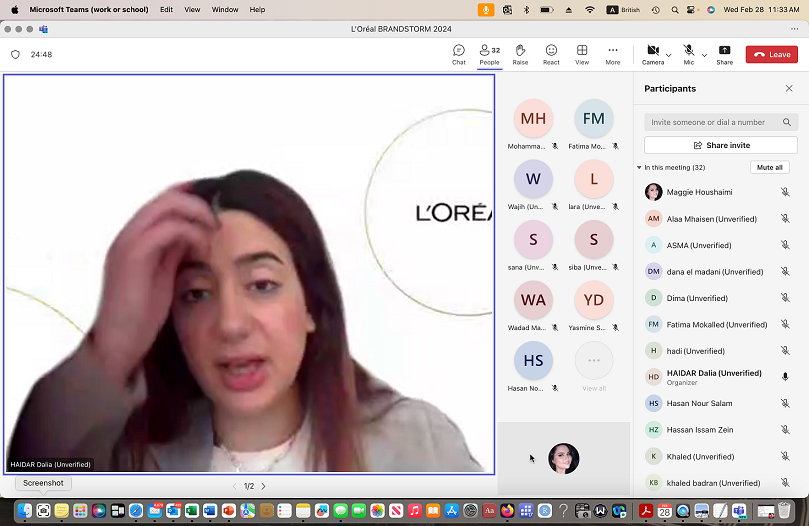This screenshot has width=809, height=526.
Task: Raise your hand in the meeting
Action: (520, 54)
